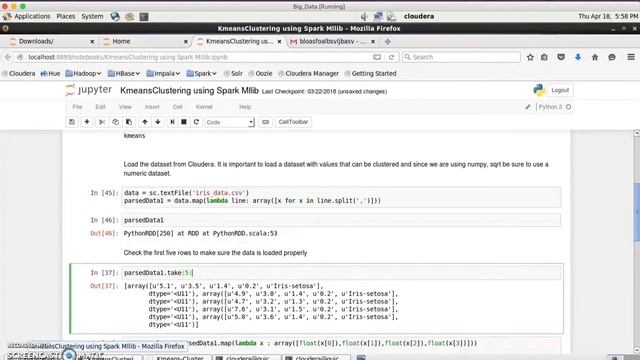The image size is (640, 360).
Task: Open the Pocket icon in the Firefox toolbar
Action: click(561, 57)
